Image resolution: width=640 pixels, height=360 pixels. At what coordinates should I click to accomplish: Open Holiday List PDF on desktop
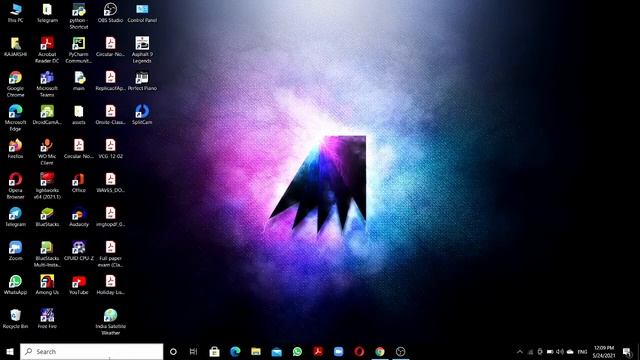[110, 284]
